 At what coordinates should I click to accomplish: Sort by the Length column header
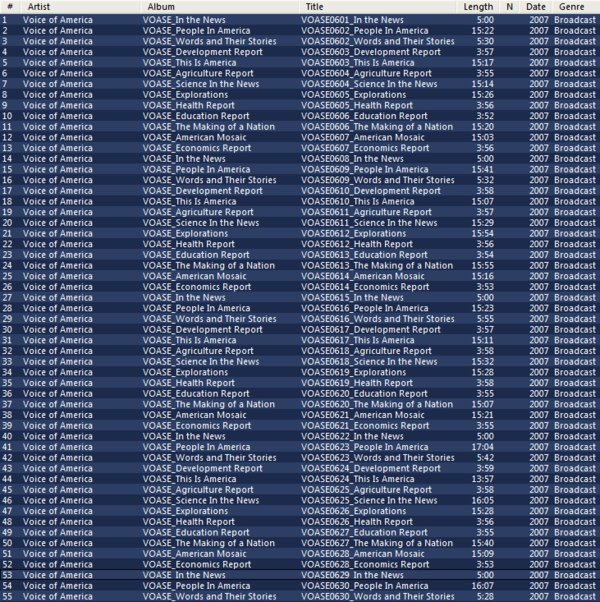[478, 7]
